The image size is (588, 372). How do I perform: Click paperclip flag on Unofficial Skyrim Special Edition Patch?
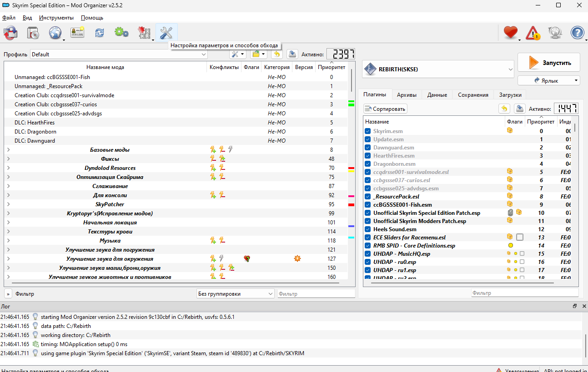[510, 213]
